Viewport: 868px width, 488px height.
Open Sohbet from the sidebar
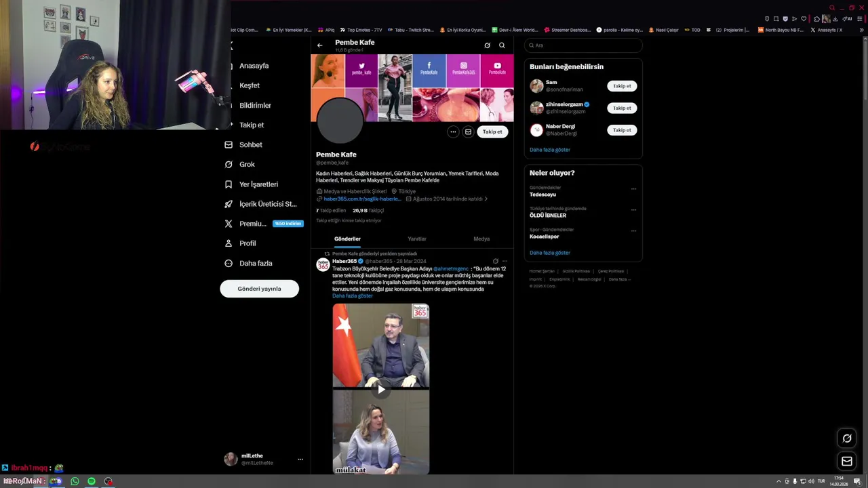(243, 144)
